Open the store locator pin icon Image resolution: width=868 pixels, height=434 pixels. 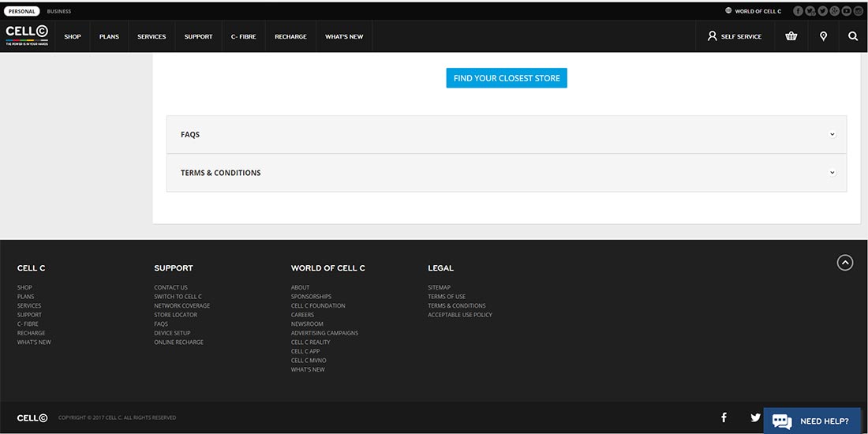(x=823, y=36)
